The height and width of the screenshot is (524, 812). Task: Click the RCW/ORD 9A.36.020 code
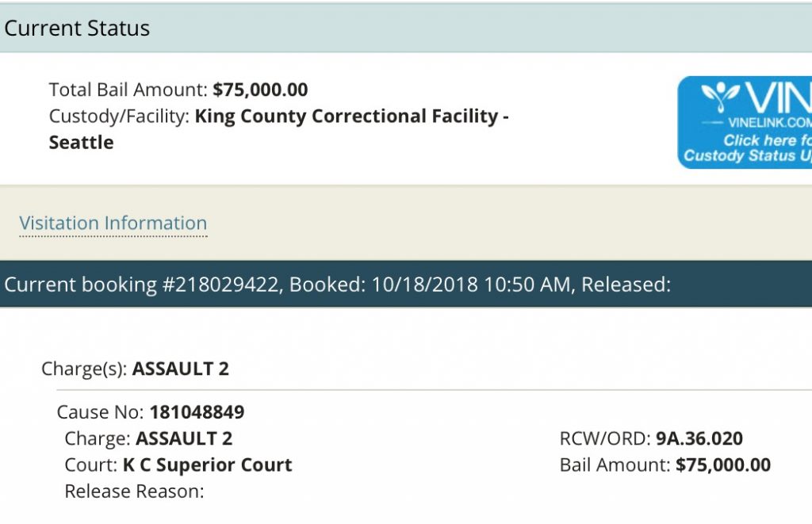point(699,438)
